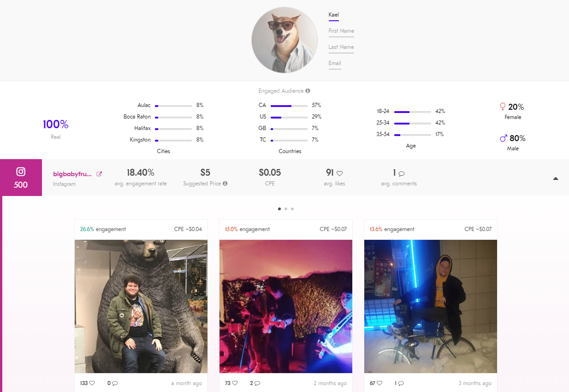Click the comment bubble icon next to avg. comments
Screen dimensions: 569x392
pyautogui.click(x=401, y=173)
